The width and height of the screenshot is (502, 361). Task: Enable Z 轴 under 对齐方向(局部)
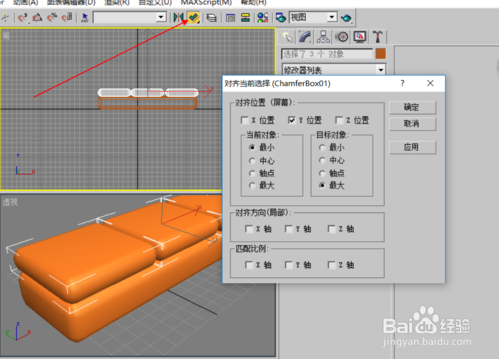click(331, 229)
